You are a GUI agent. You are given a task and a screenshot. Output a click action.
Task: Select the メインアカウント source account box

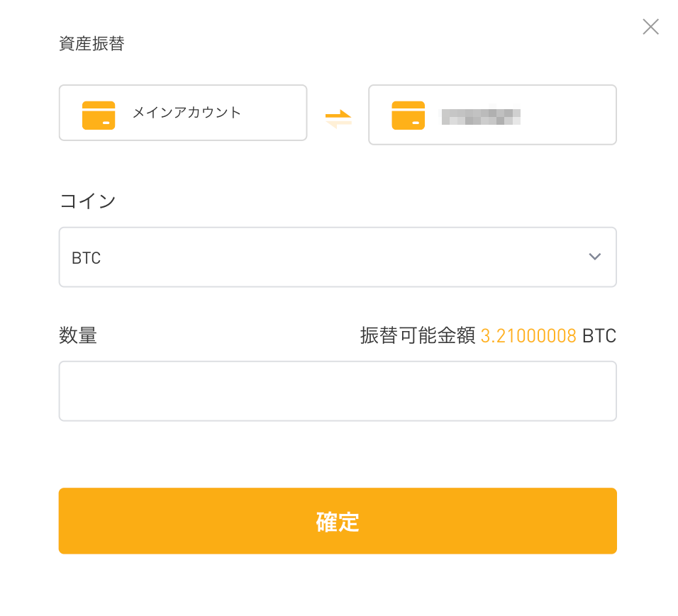183,113
